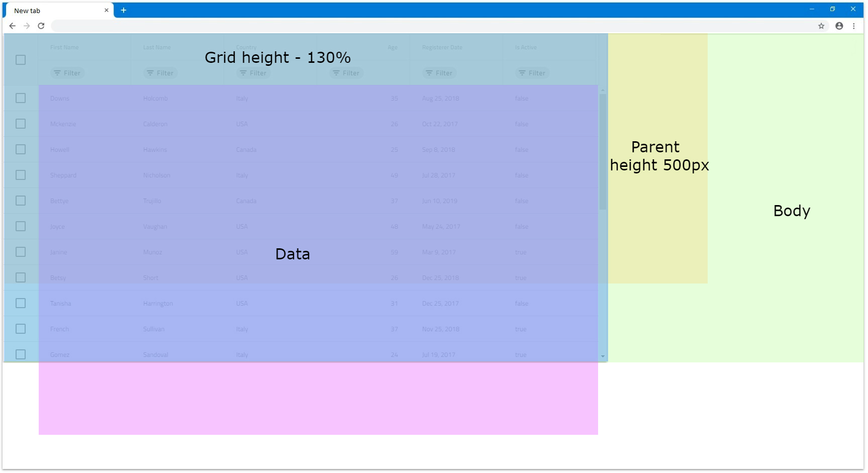
Task: Reload the page with refresh icon
Action: pyautogui.click(x=41, y=26)
